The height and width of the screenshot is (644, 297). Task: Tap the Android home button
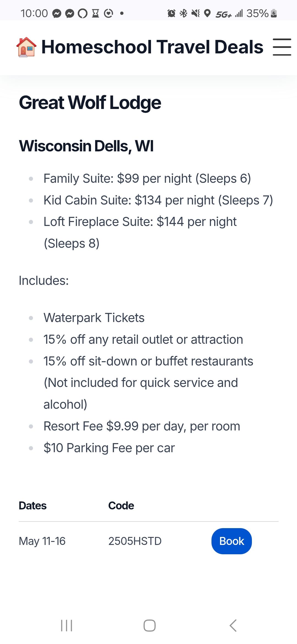(150, 626)
